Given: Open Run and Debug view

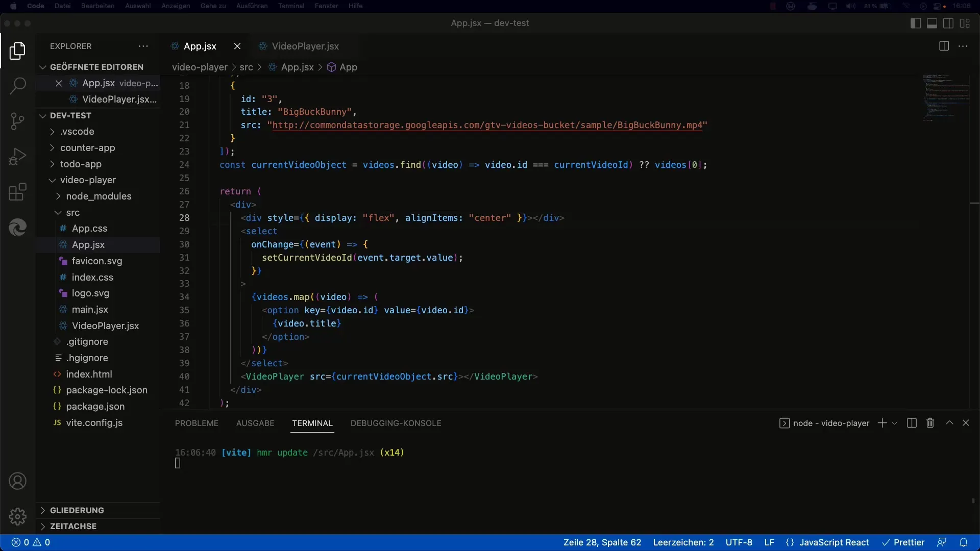Looking at the screenshot, I should 17,157.
